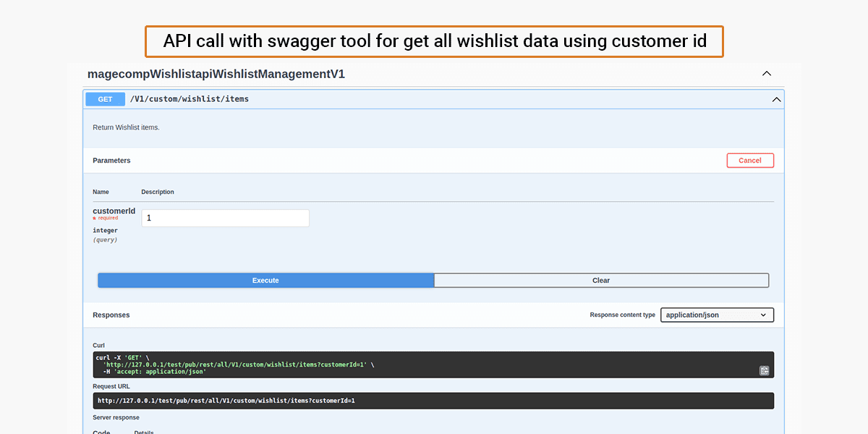The height and width of the screenshot is (434, 868).
Task: Click the Description column header
Action: (x=158, y=192)
